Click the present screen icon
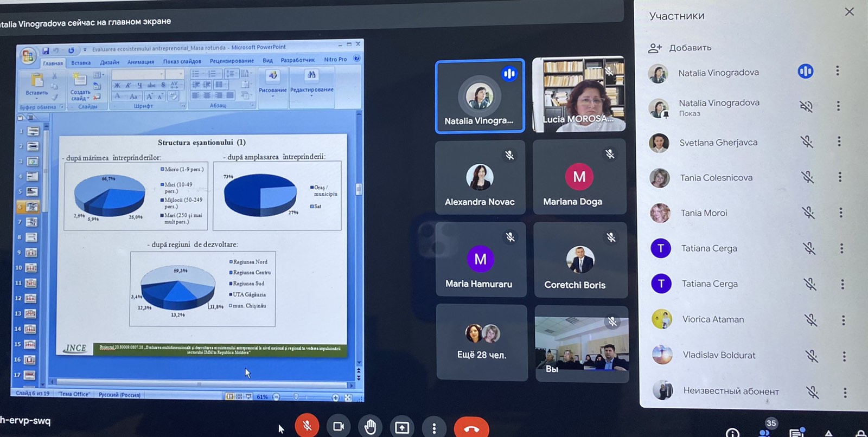 402,428
